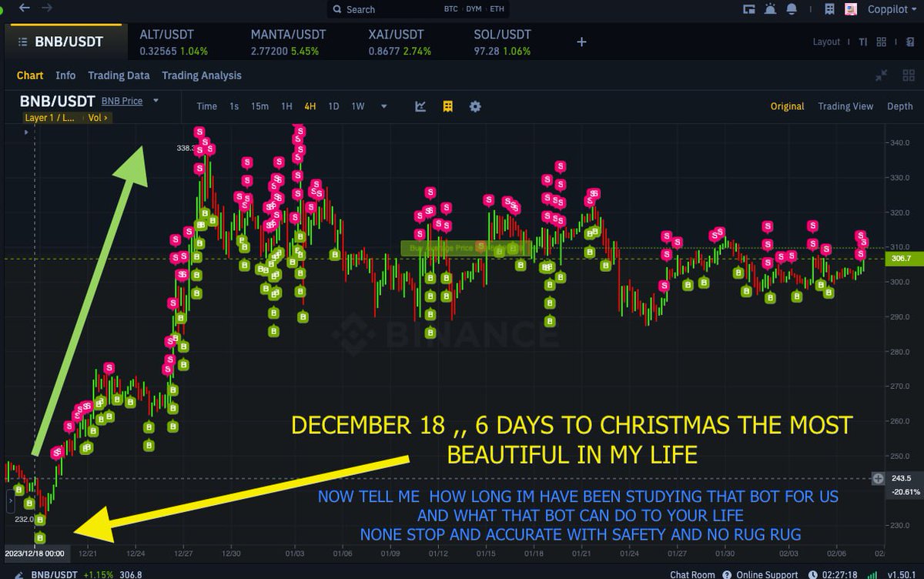
Task: Expand more time intervals dropdown
Action: [383, 106]
